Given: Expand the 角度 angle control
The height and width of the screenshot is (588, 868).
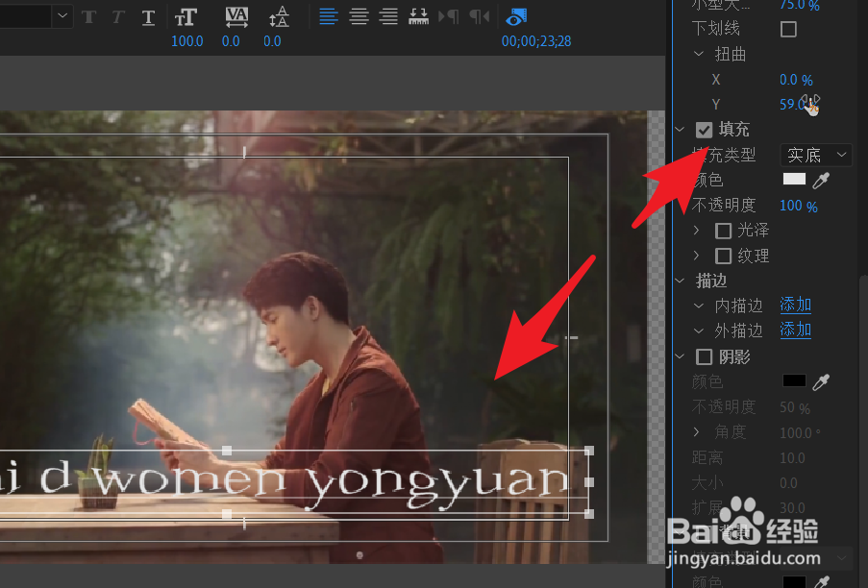Looking at the screenshot, I should (x=697, y=432).
